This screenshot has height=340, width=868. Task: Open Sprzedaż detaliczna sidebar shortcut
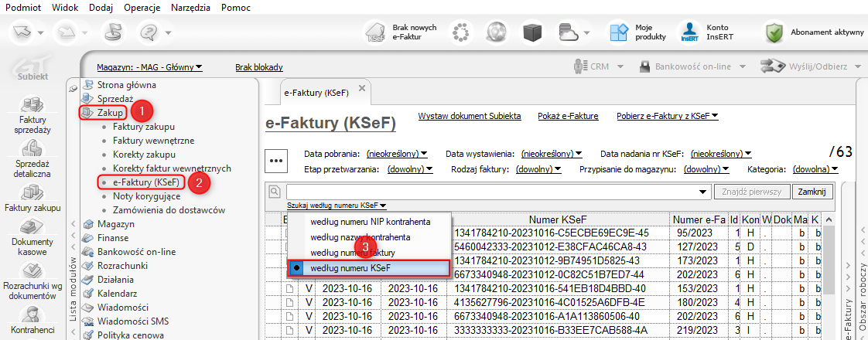[33, 158]
